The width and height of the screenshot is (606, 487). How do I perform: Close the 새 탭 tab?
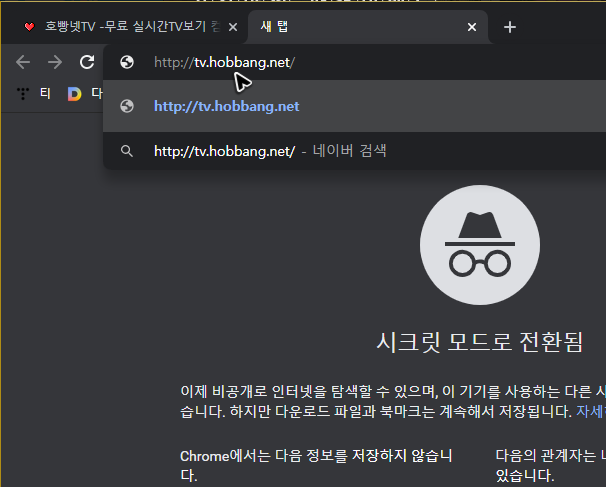coord(472,27)
